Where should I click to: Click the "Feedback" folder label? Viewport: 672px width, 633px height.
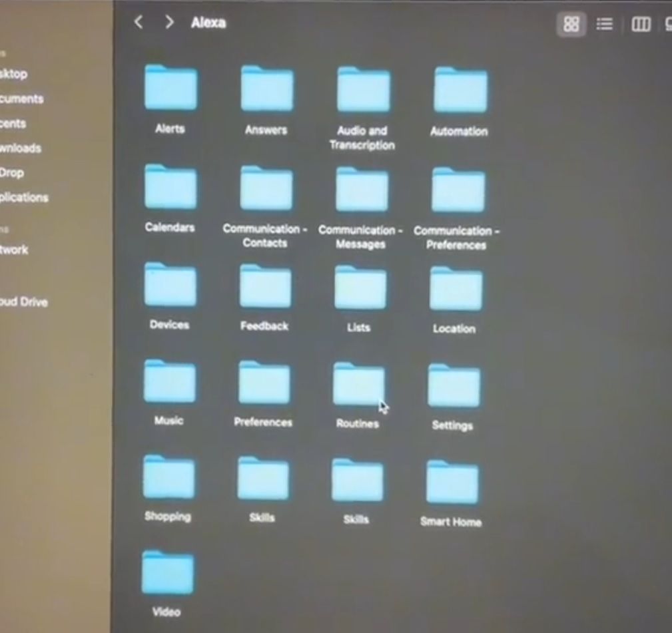[264, 326]
